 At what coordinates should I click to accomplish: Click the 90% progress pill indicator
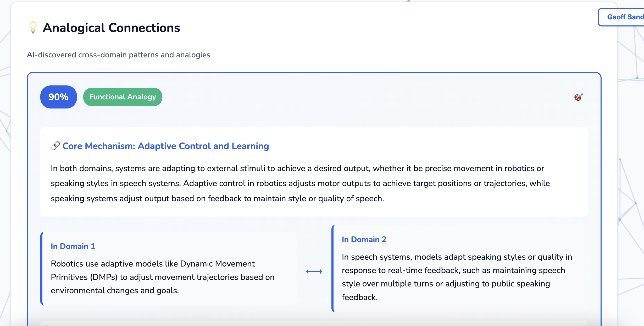[58, 97]
